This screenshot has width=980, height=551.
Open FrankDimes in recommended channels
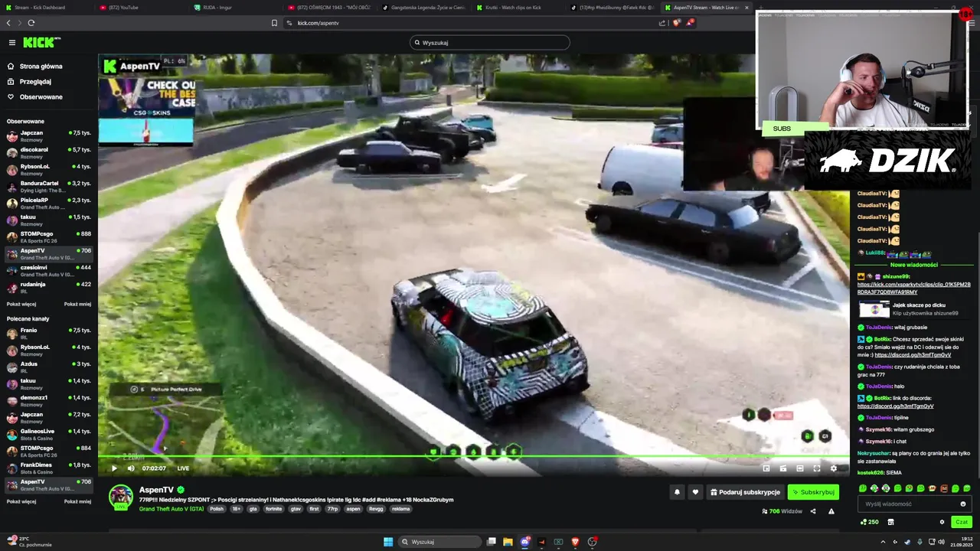click(x=49, y=468)
